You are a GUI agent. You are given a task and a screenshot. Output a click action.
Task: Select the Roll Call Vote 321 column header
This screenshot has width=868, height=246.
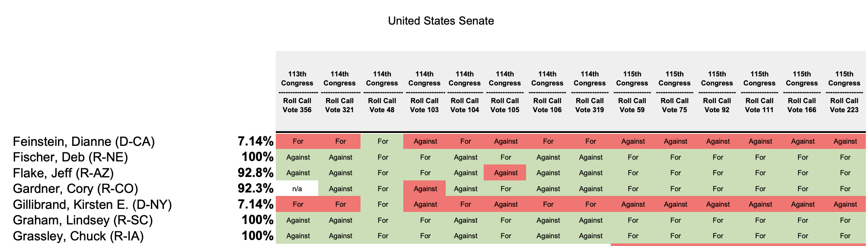pos(339,92)
